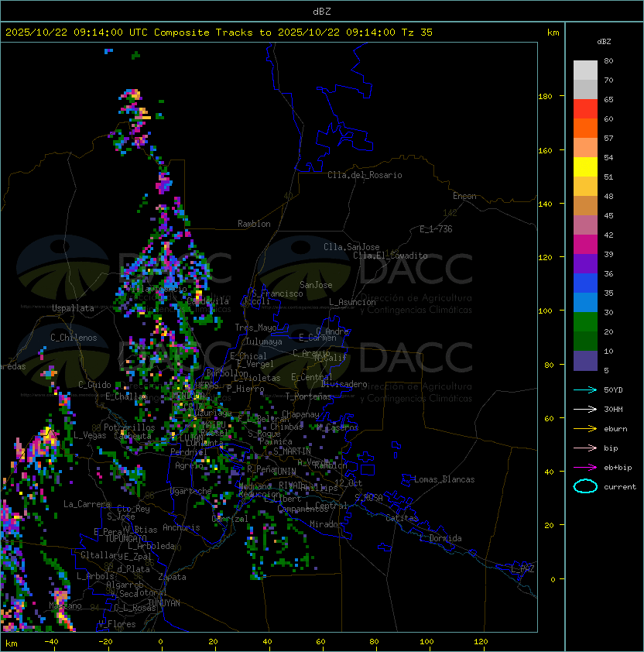Click the 'Chapanay' map label
The height and width of the screenshot is (652, 644).
[300, 414]
